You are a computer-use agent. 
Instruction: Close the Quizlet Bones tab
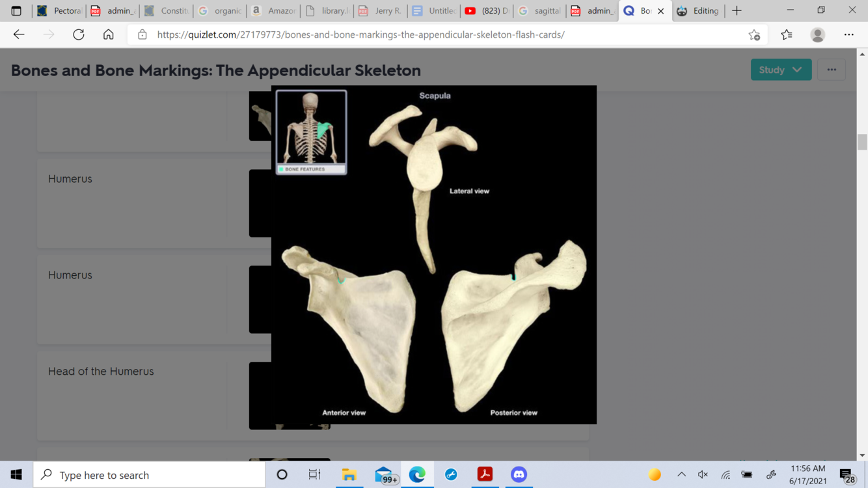tap(661, 11)
